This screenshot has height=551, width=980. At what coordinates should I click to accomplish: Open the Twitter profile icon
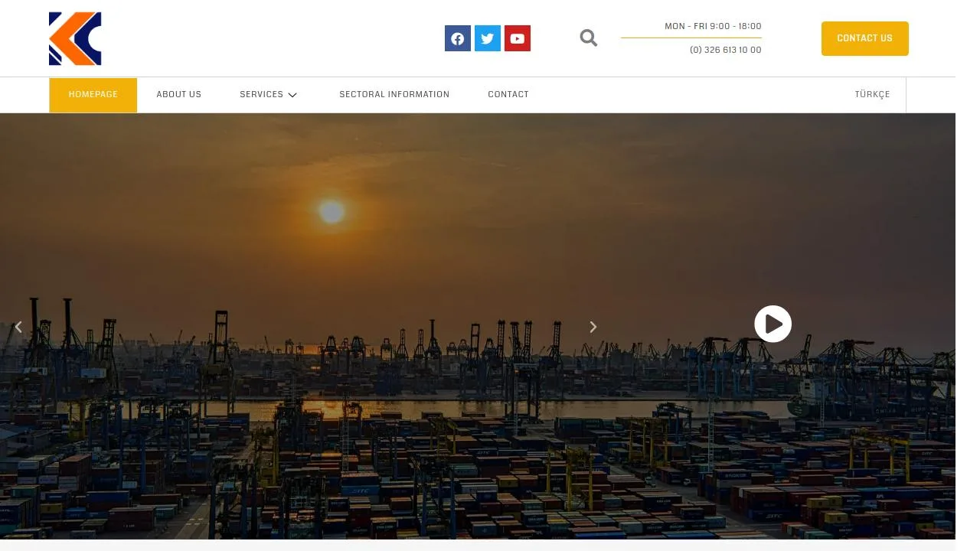[488, 38]
